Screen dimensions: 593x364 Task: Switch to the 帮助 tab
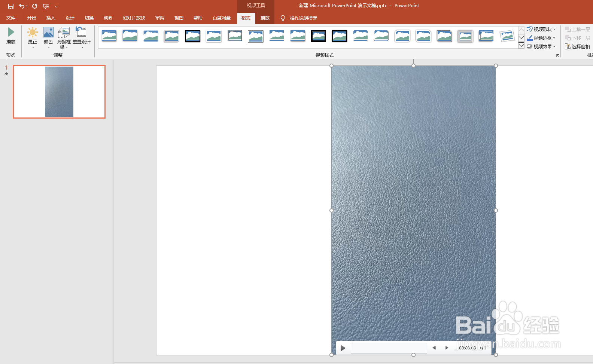[198, 18]
